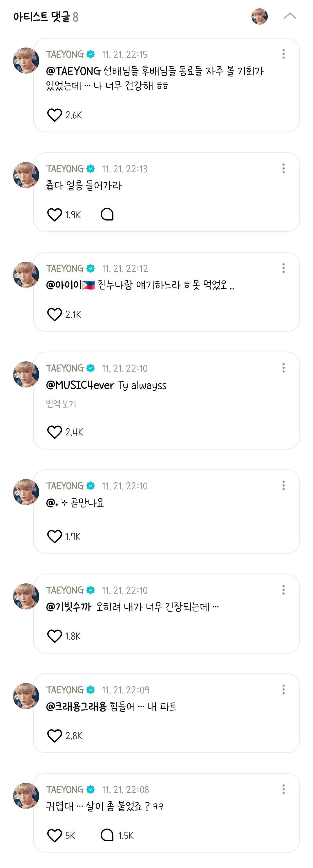Viewport: 313px width, 868px height.
Task: Like the 'Ty alwayss' comment heart
Action: tap(54, 432)
